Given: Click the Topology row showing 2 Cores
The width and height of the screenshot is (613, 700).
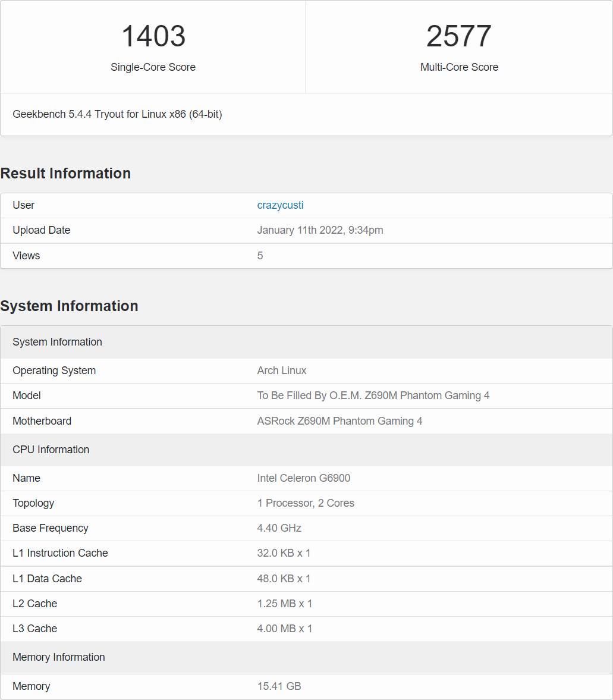Looking at the screenshot, I should click(x=306, y=503).
